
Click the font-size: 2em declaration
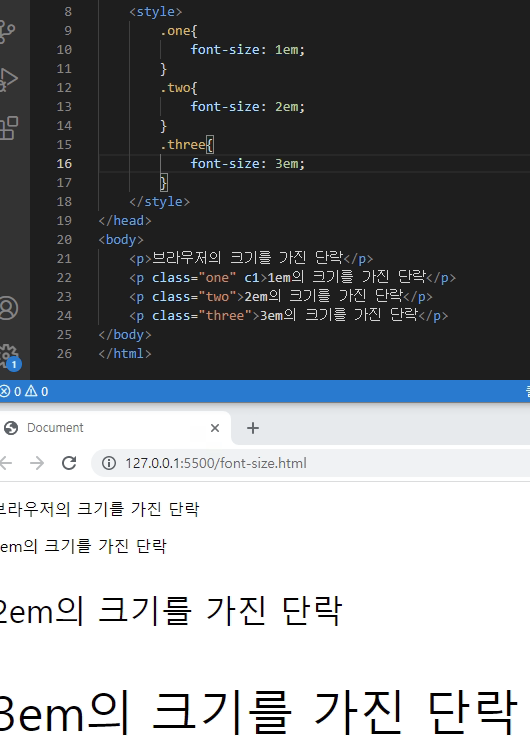click(248, 107)
